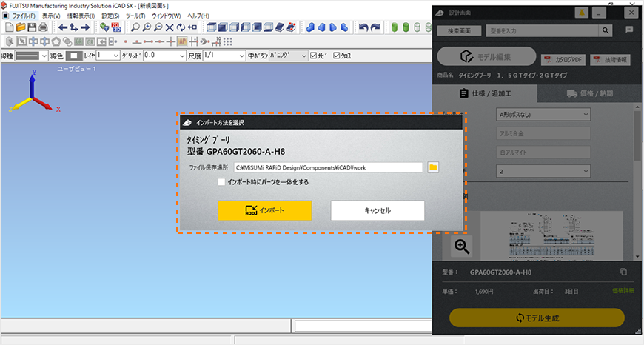
Task: Click the folder browse icon beside save path
Action: click(x=434, y=167)
